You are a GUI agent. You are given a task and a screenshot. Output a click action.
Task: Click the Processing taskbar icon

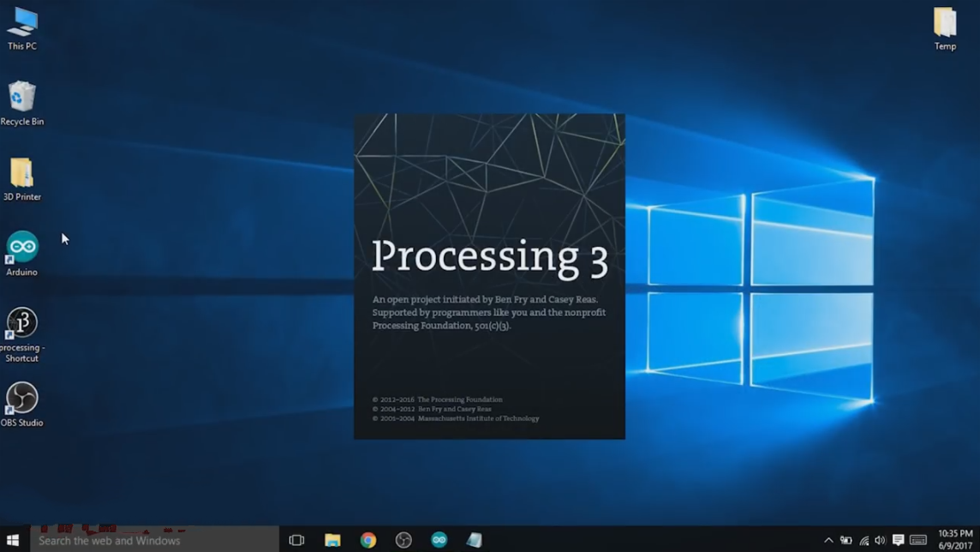click(x=475, y=540)
